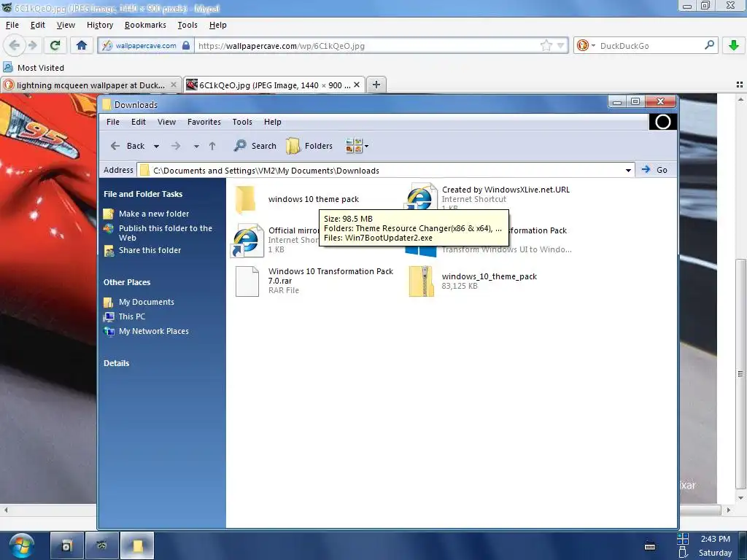Image resolution: width=747 pixels, height=560 pixels.
Task: Click the Back button in Downloads window
Action: pos(127,146)
